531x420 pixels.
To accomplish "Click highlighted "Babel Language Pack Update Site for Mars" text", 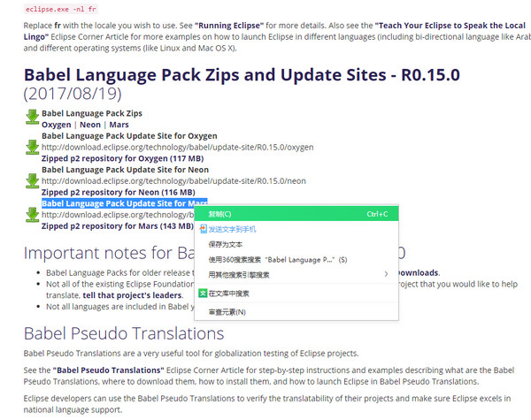I will (124, 203).
